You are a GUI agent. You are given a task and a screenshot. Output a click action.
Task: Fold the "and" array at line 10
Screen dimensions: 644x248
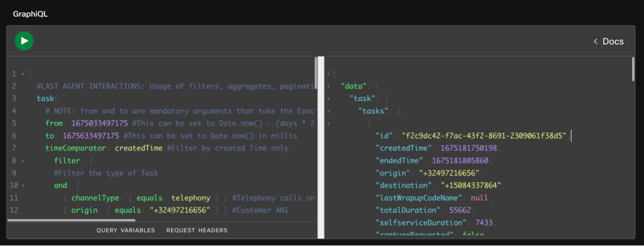[22, 185]
